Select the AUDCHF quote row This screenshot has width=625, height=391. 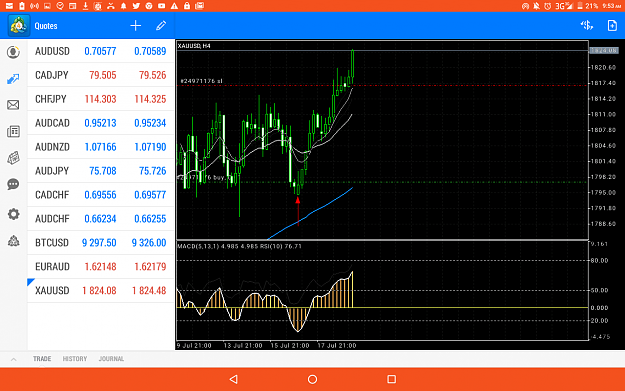101,218
